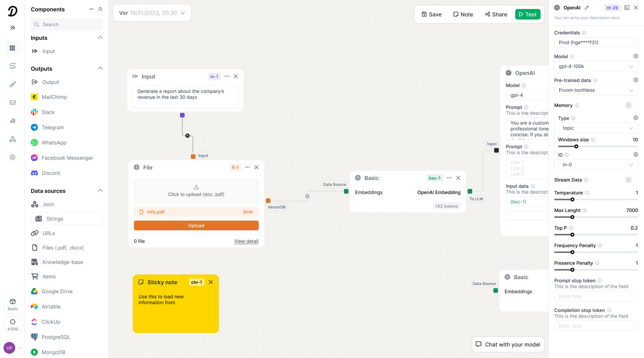Open the gpt-4-100k Model dropdown
This screenshot has width=644, height=358.
point(596,66)
